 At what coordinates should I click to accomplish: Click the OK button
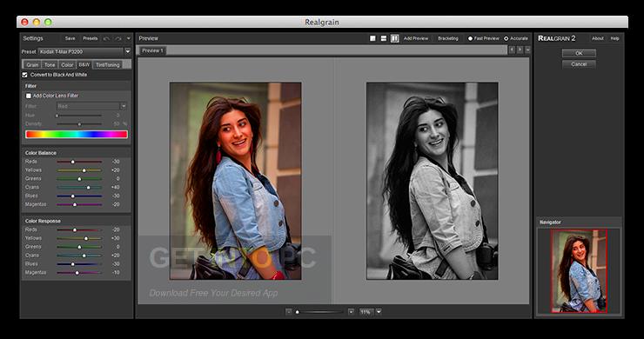[579, 53]
